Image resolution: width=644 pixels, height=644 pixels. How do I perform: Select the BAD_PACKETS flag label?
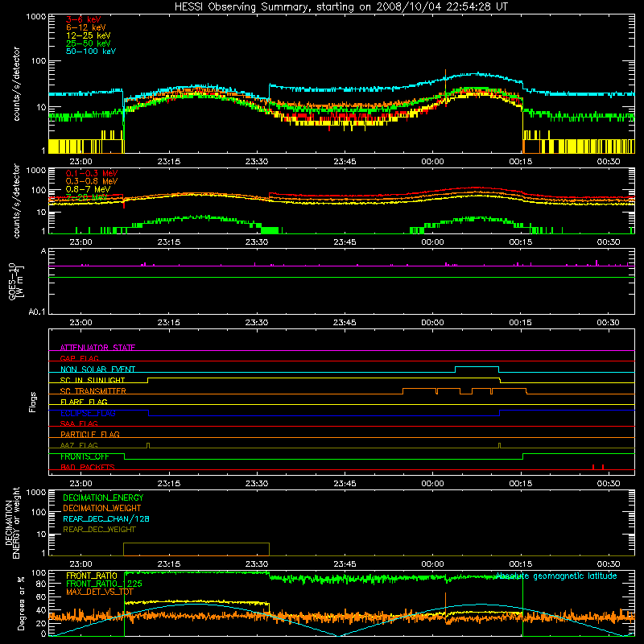(88, 467)
